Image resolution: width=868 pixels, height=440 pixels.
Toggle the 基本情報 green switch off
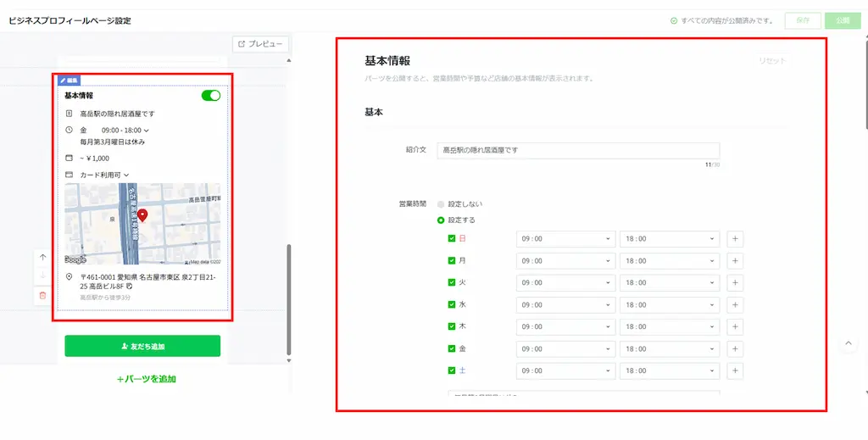pyautogui.click(x=211, y=96)
